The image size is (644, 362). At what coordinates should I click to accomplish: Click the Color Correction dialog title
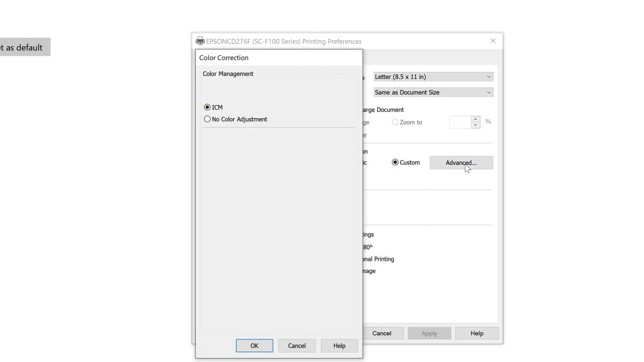tap(224, 57)
